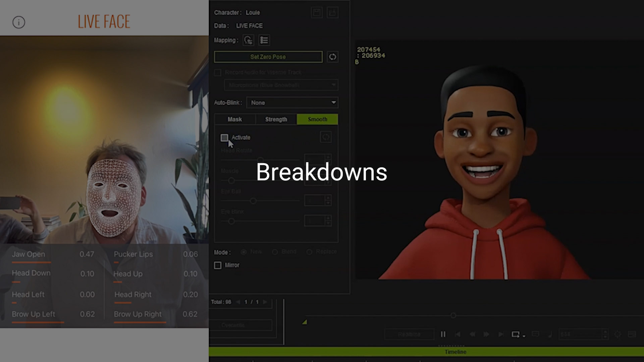Enable Record Audio for Viseme Track
This screenshot has width=644, height=362.
(218, 72)
